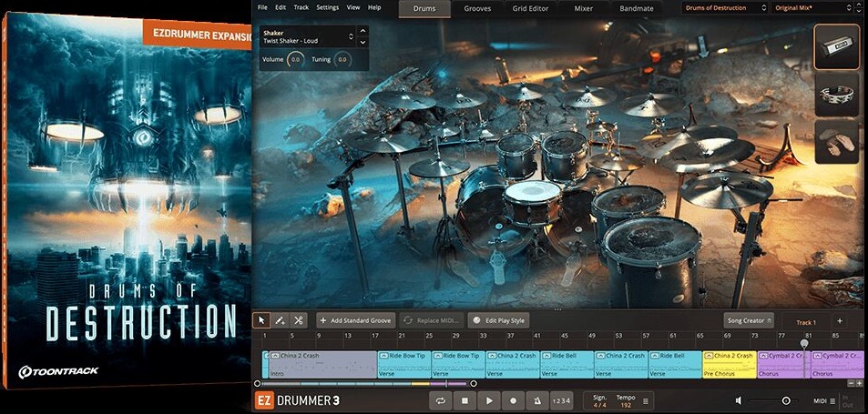The width and height of the screenshot is (868, 414).
Task: Select the scissors cut tool
Action: (299, 320)
